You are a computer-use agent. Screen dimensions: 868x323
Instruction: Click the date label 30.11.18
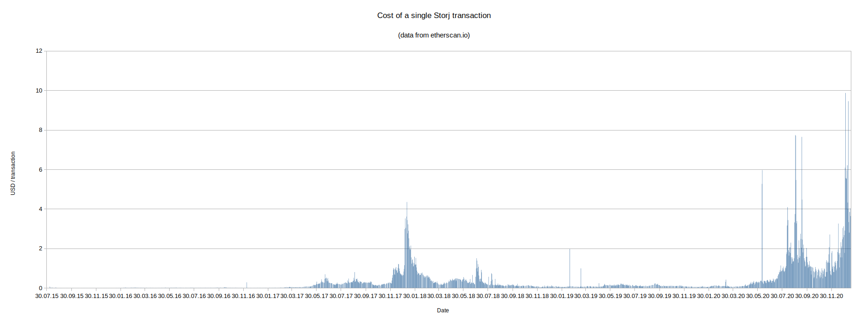[x=537, y=296]
